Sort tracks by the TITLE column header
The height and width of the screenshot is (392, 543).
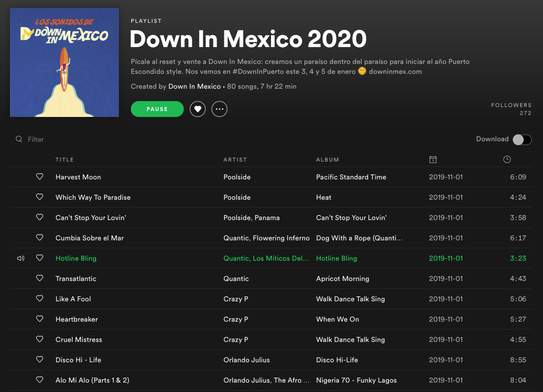pyautogui.click(x=64, y=160)
